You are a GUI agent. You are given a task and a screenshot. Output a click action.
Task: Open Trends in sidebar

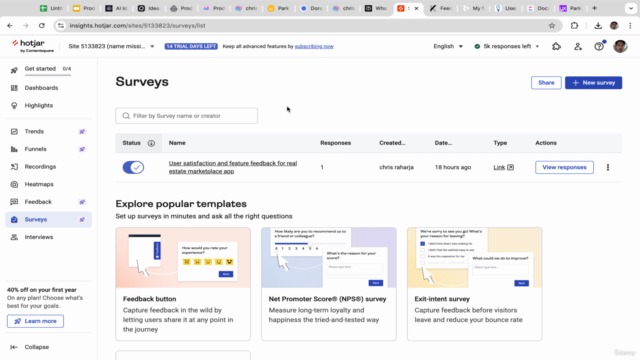(34, 131)
